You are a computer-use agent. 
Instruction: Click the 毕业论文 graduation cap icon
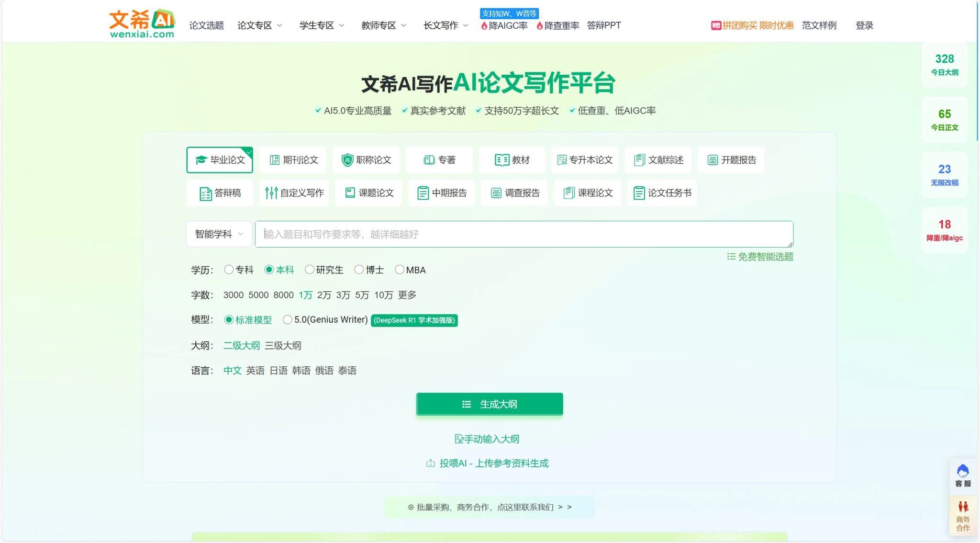[x=201, y=160]
